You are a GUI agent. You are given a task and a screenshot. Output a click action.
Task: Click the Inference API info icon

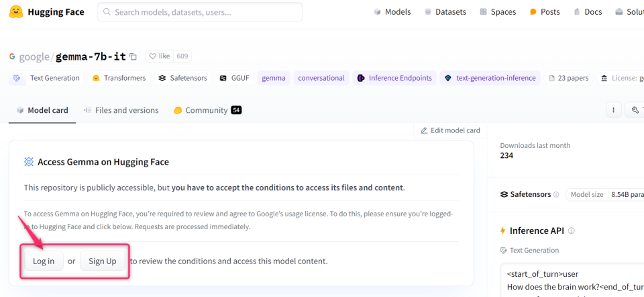pos(572,230)
